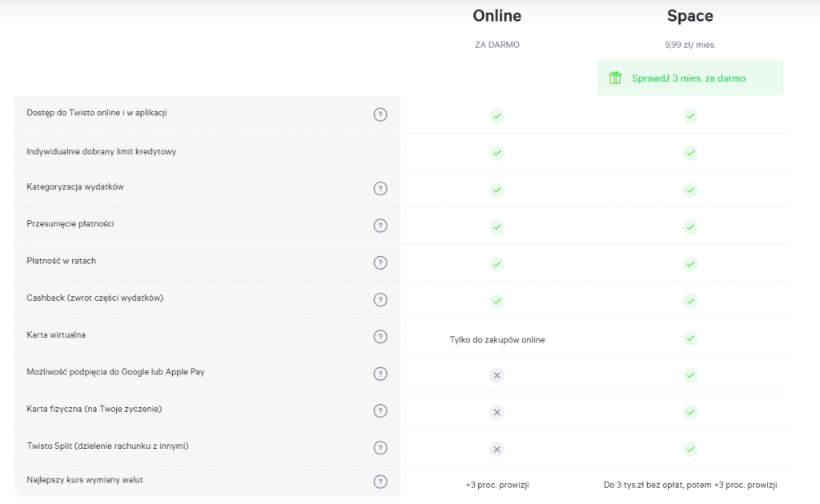Image resolution: width=820 pixels, height=504 pixels.
Task: Click 'Kategoryzacja wydatków' label
Action: point(75,187)
